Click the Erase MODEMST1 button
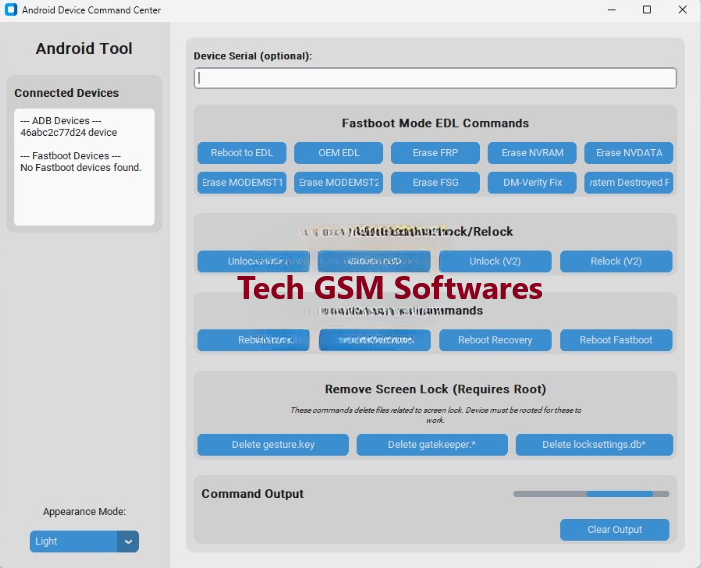 [x=241, y=183]
